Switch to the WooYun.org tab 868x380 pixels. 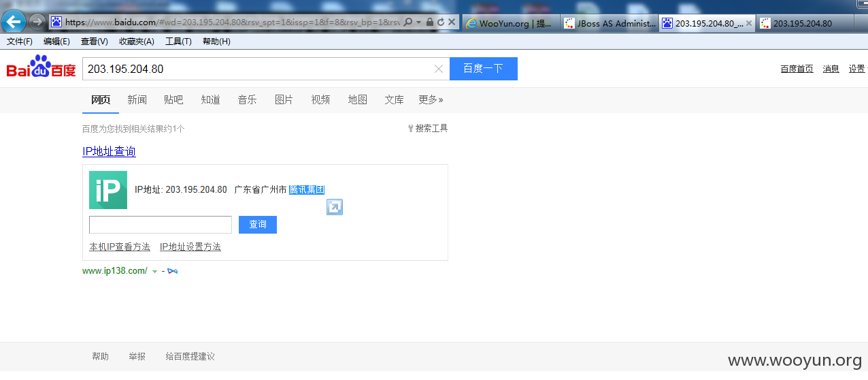tap(511, 23)
